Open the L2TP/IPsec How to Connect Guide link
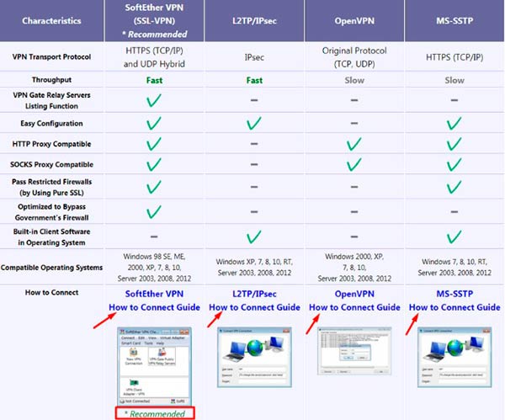Image resolution: width=505 pixels, height=420 pixels. coord(254,300)
